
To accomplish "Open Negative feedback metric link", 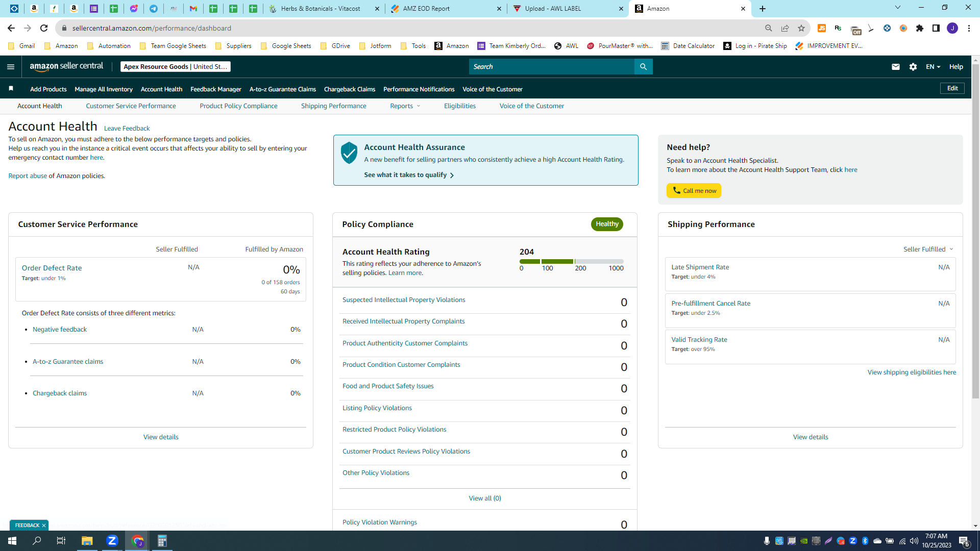I will [60, 330].
